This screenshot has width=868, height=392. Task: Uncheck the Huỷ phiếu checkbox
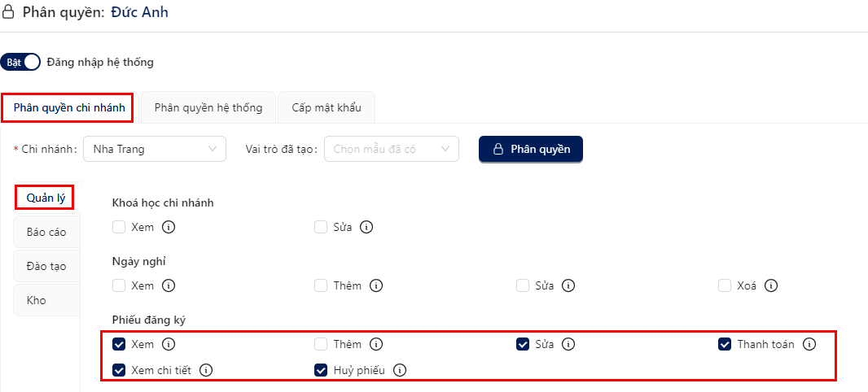pyautogui.click(x=321, y=370)
